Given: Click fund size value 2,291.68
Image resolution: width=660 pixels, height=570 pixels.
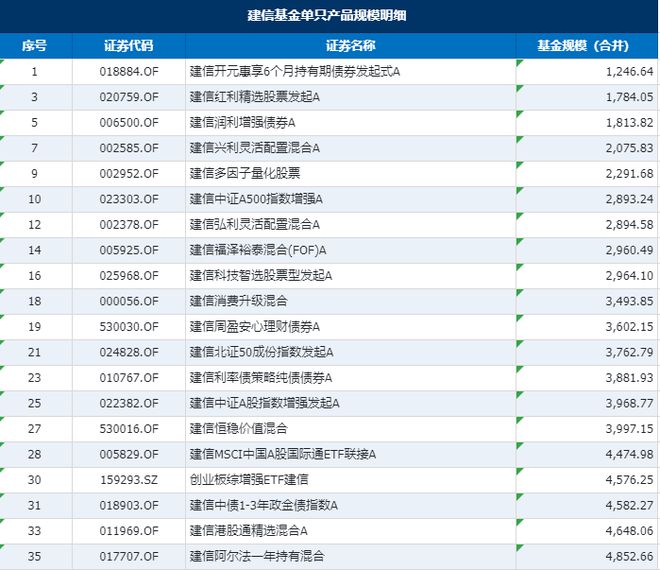Looking at the screenshot, I should tap(629, 173).
